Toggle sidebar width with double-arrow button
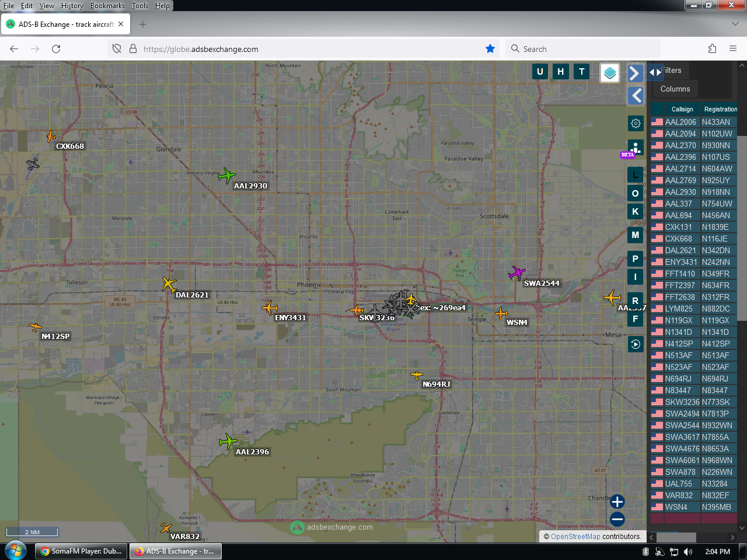 [655, 72]
